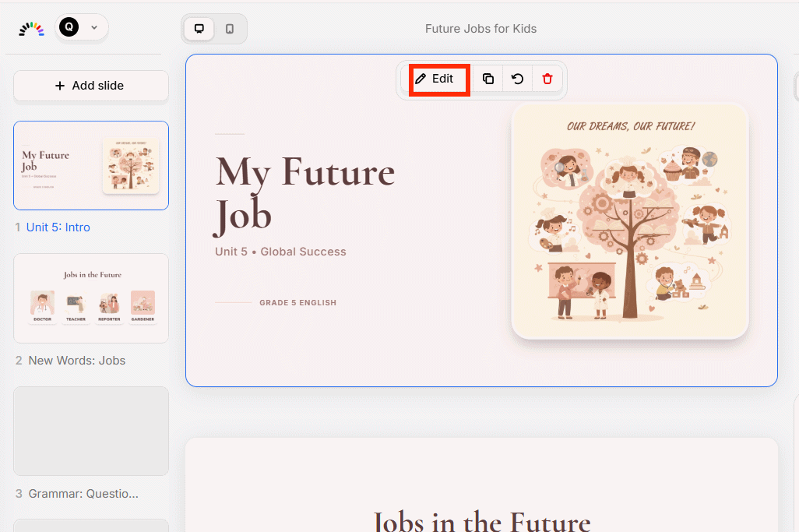Click the My Future Job heading text

(x=304, y=192)
